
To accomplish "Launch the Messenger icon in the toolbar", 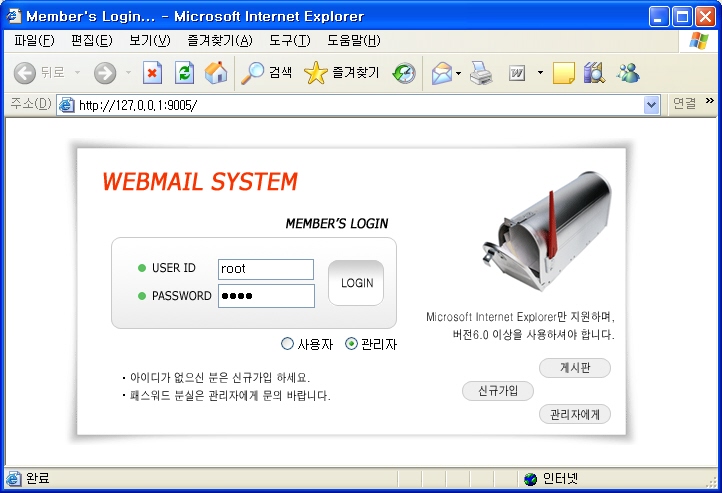I will (628, 73).
